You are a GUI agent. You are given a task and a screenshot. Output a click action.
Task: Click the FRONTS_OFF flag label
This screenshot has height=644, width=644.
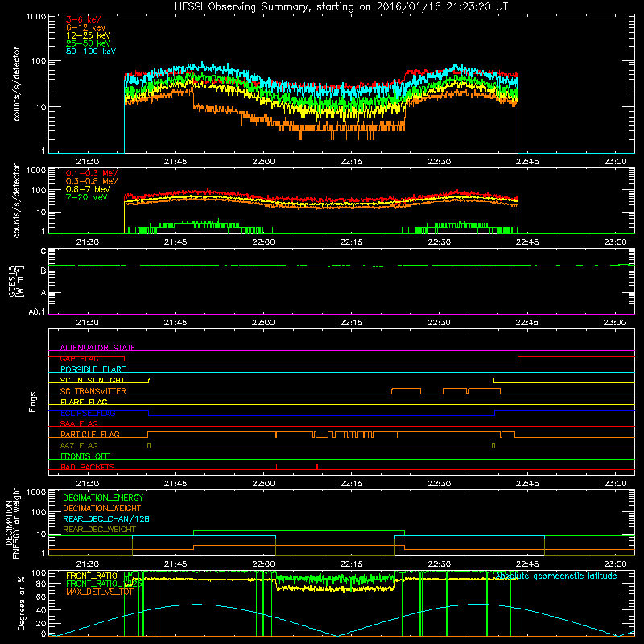pyautogui.click(x=85, y=456)
